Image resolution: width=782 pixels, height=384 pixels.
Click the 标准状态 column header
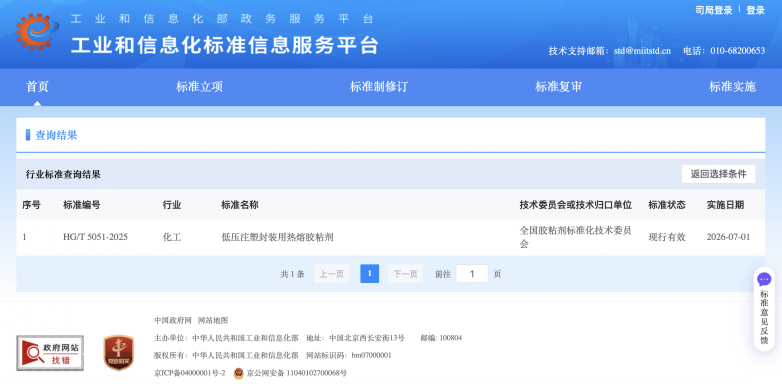[x=667, y=205]
